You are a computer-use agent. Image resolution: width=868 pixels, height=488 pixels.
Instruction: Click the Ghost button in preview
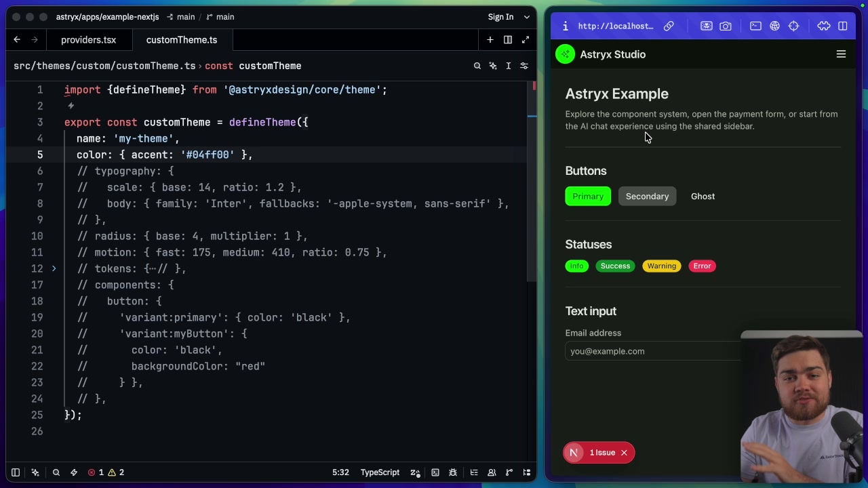pyautogui.click(x=703, y=197)
